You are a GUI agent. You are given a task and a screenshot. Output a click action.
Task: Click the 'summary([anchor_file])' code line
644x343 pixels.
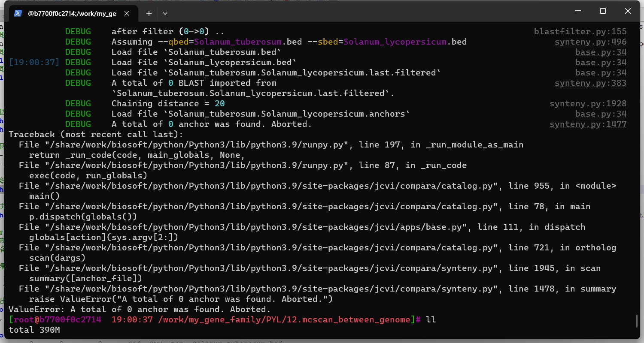(85, 278)
